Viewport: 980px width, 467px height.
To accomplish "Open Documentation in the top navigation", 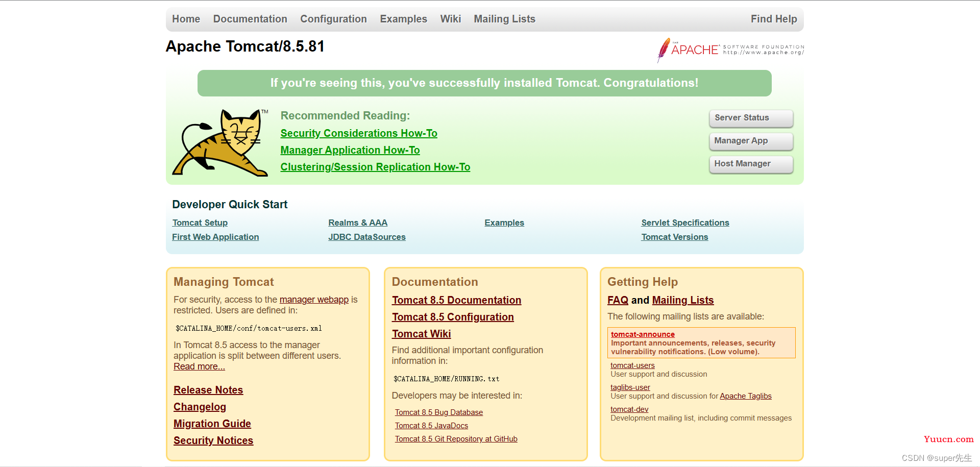I will click(x=250, y=19).
